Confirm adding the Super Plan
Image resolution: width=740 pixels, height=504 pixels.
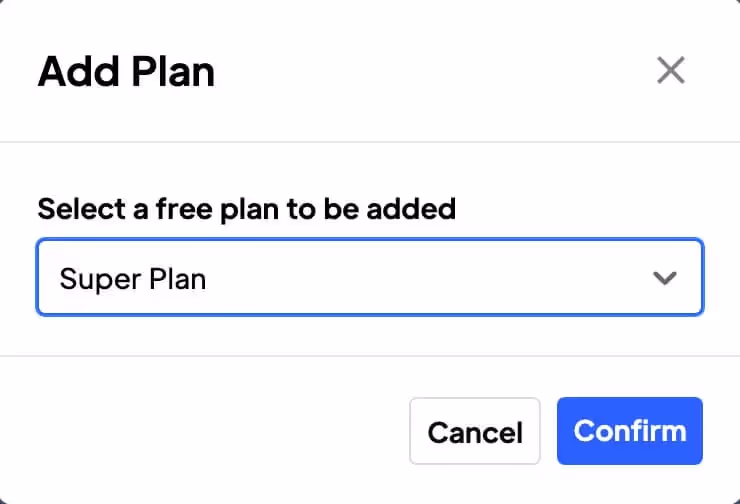630,431
